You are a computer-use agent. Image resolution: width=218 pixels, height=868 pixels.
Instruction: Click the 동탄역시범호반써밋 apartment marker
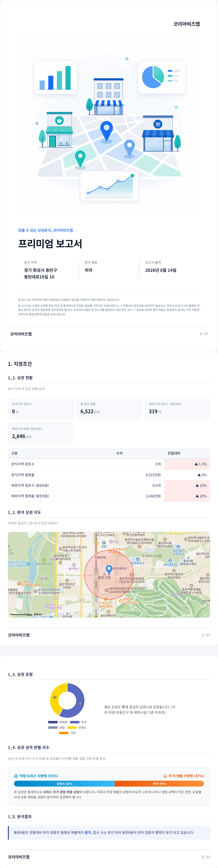[x=174, y=571]
